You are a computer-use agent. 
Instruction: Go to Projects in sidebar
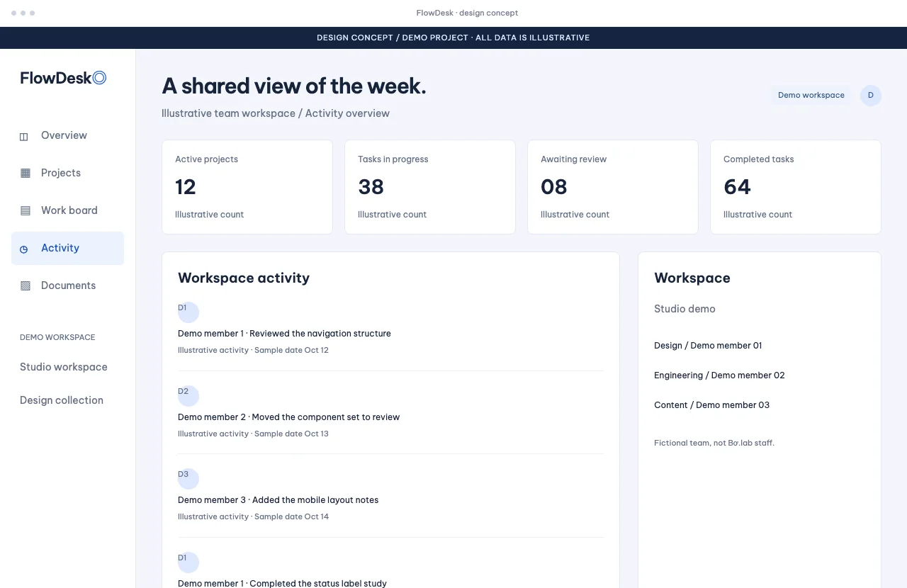pos(67,173)
